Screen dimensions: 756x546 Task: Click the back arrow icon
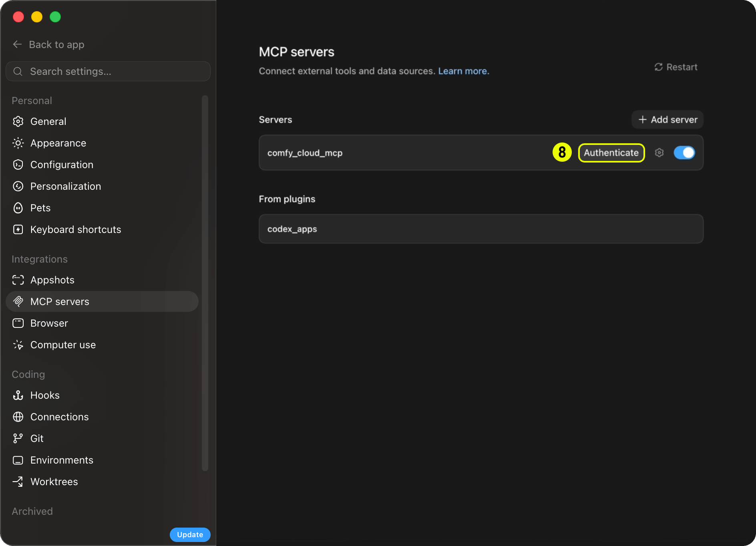[17, 44]
